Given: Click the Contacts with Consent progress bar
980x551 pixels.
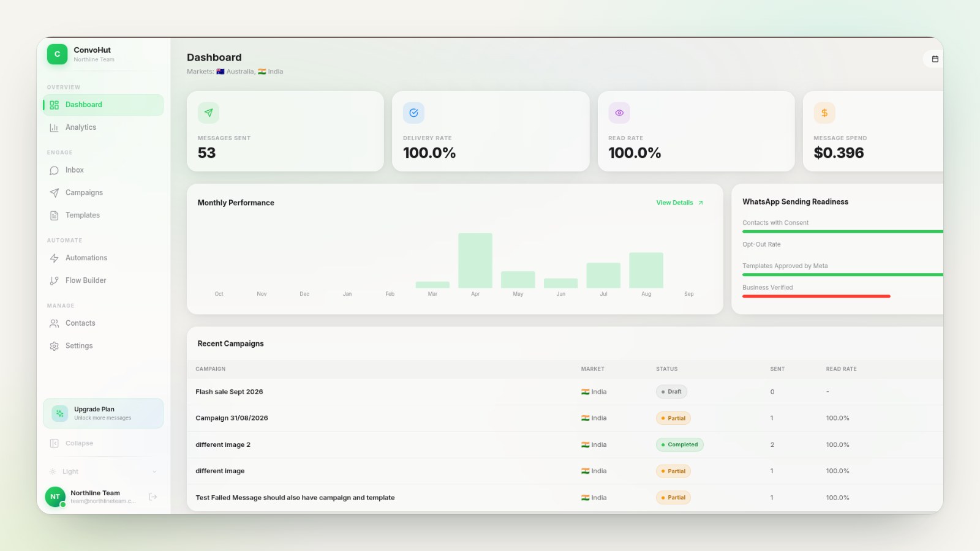Looking at the screenshot, I should click(x=843, y=231).
